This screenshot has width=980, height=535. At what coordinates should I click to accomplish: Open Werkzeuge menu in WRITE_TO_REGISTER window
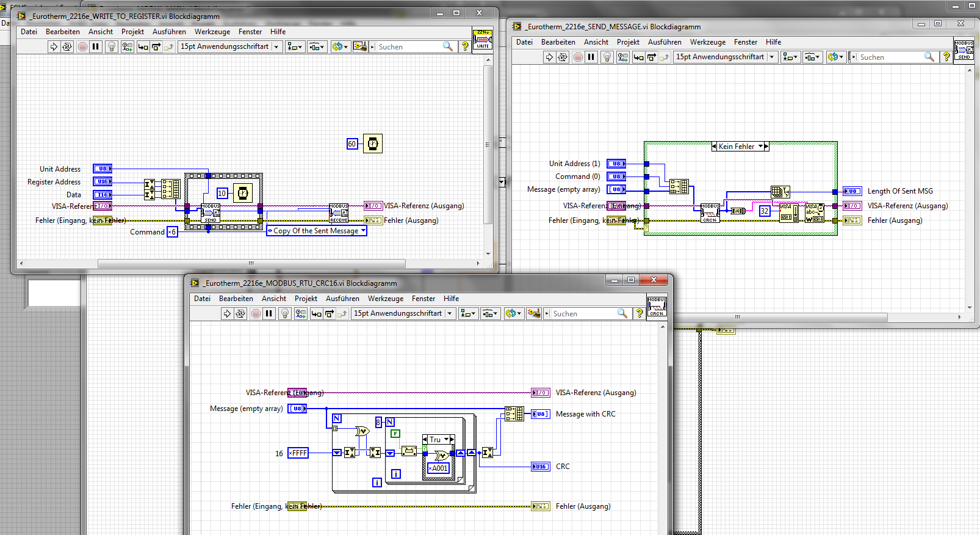(212, 32)
